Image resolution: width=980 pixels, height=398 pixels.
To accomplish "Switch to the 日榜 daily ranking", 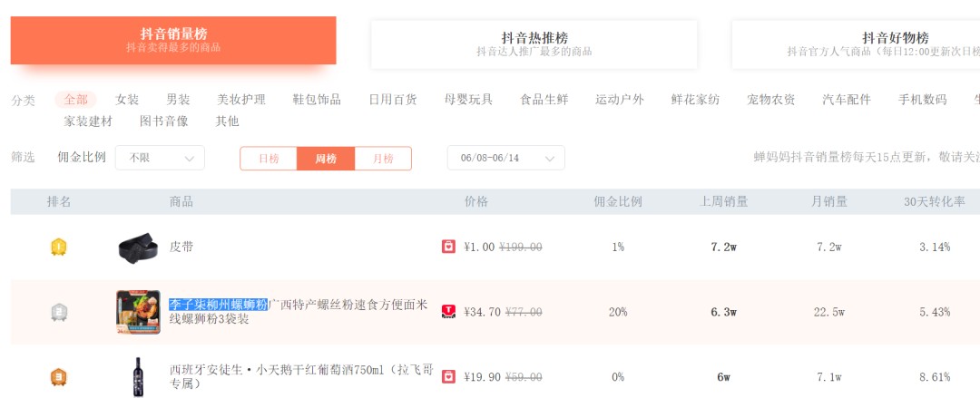I will [x=269, y=159].
